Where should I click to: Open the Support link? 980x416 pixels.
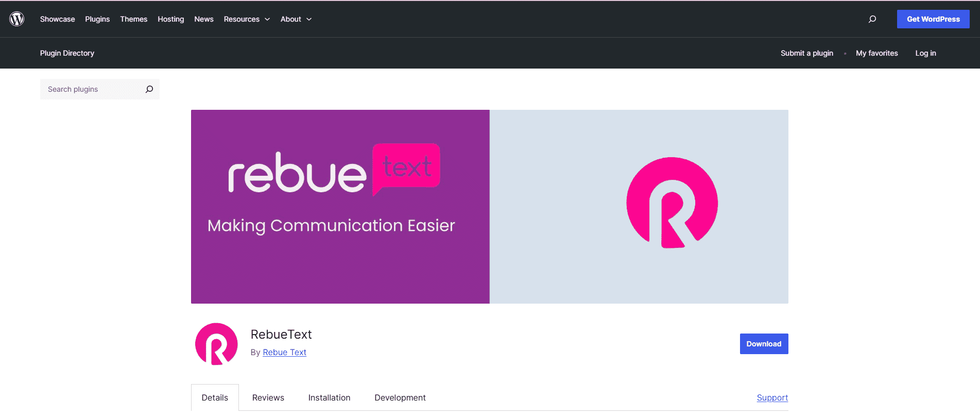(772, 397)
